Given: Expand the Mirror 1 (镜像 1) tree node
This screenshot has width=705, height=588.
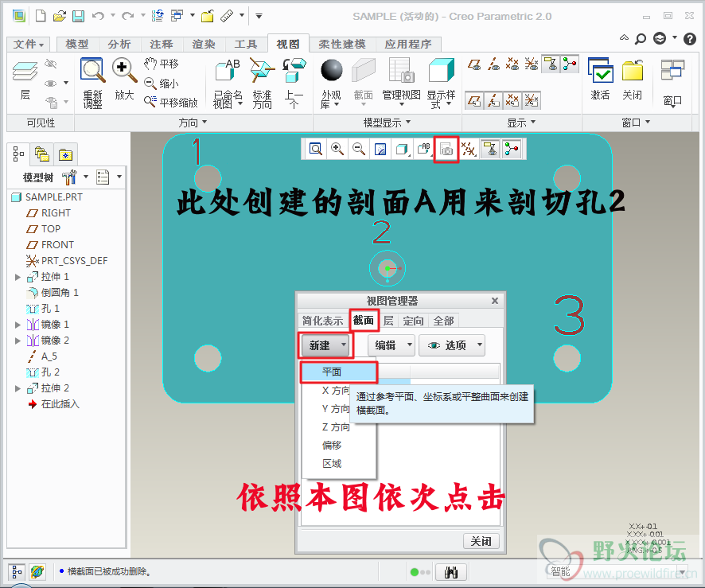Looking at the screenshot, I should [x=18, y=325].
